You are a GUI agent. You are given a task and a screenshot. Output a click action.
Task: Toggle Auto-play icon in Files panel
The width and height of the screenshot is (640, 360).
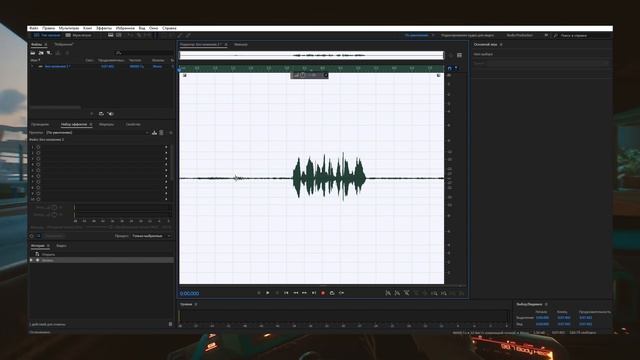111,114
